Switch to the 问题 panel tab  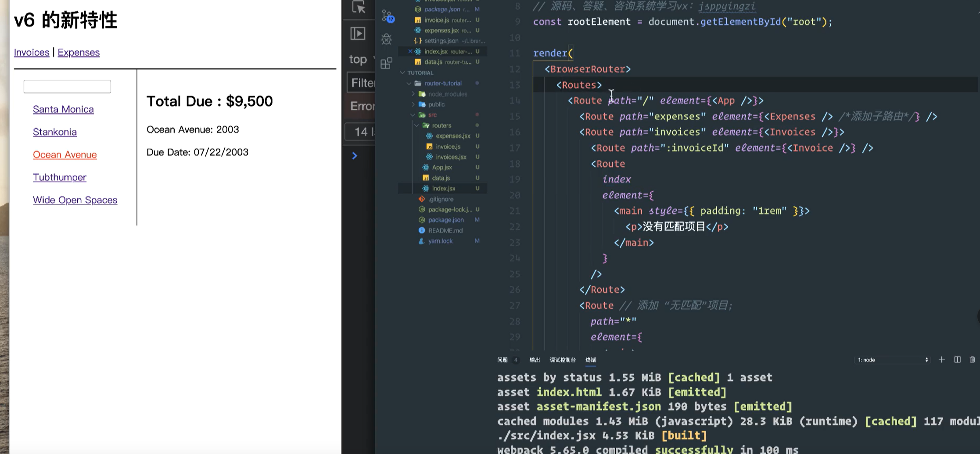(x=503, y=360)
